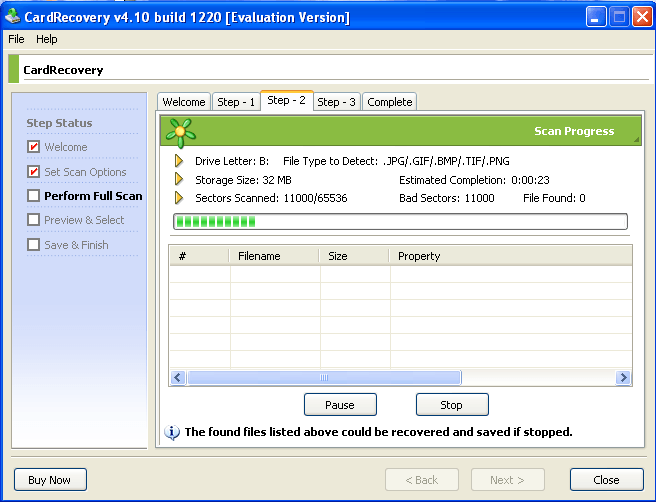The width and height of the screenshot is (656, 502).
Task: Click the info icon beside found files note
Action: coord(172,432)
